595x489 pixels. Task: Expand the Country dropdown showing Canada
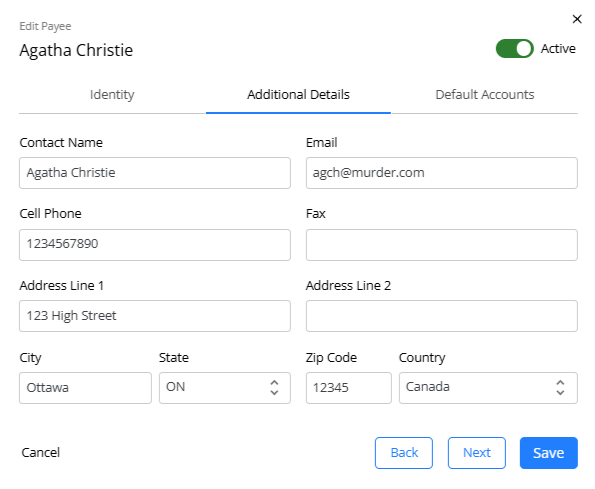488,388
